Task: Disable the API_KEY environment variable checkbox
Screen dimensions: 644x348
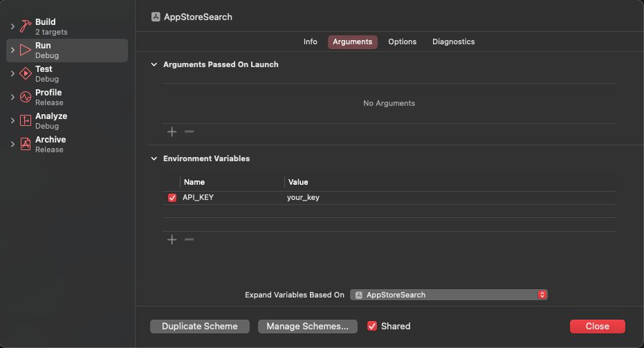Action: click(172, 198)
